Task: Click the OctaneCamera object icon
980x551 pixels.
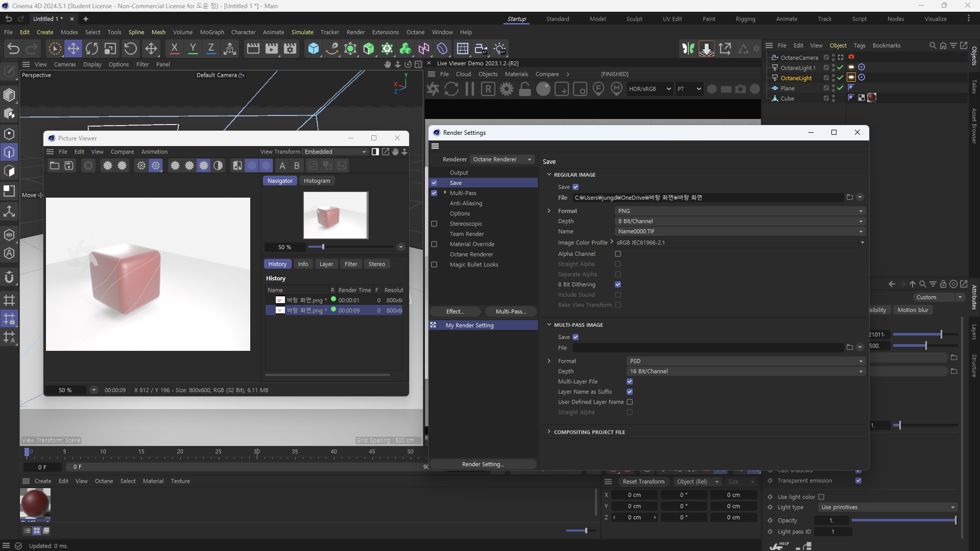Action: click(x=775, y=57)
